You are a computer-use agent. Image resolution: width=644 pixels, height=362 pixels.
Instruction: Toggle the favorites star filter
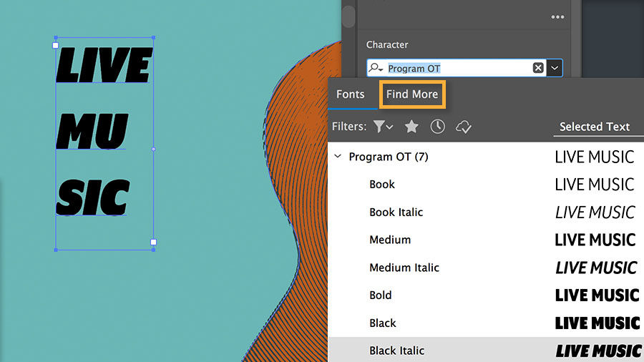(x=411, y=127)
